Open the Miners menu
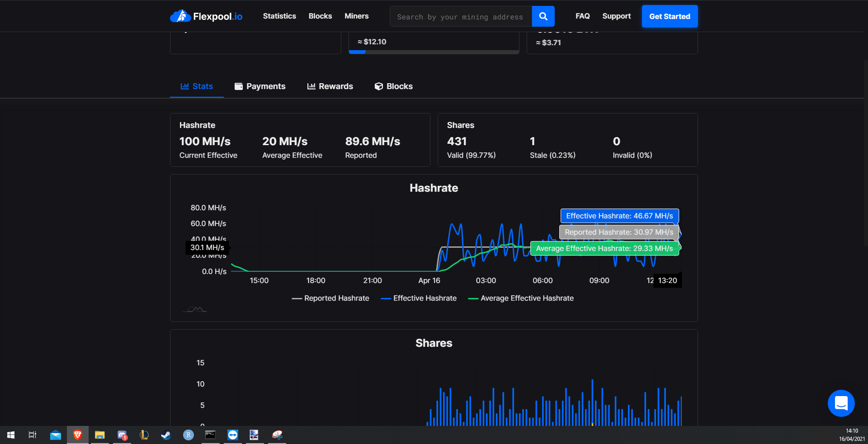 [x=356, y=16]
